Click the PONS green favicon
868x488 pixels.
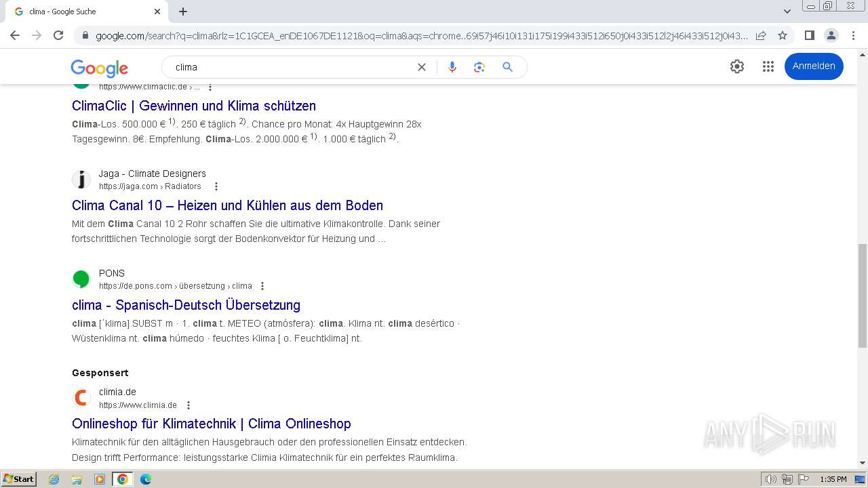81,279
